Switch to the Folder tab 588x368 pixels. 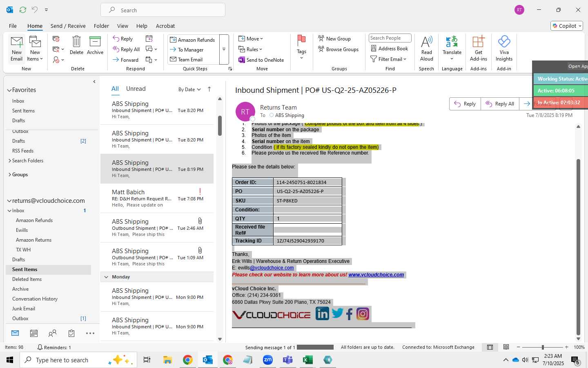pyautogui.click(x=101, y=26)
